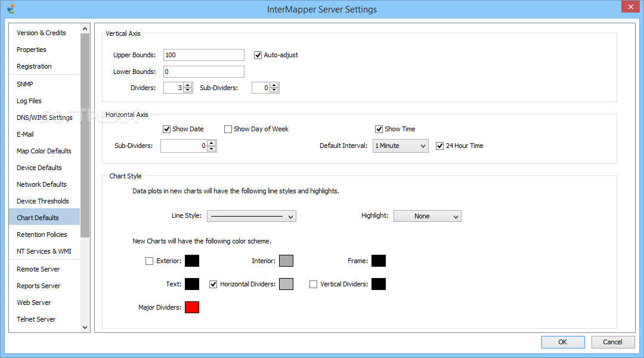The image size is (644, 358).
Task: Open Version & Credits settings page
Action: click(41, 33)
